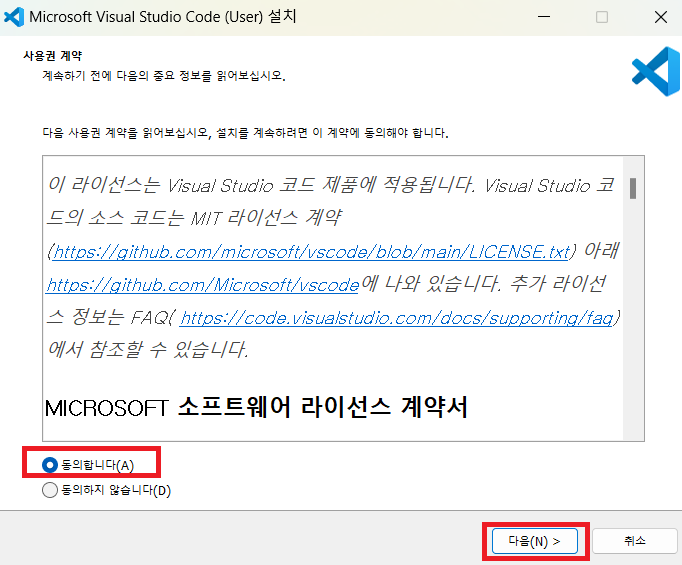Open the github.com/Microsoft/vscode link
This screenshot has width=682, height=565.
pos(203,285)
